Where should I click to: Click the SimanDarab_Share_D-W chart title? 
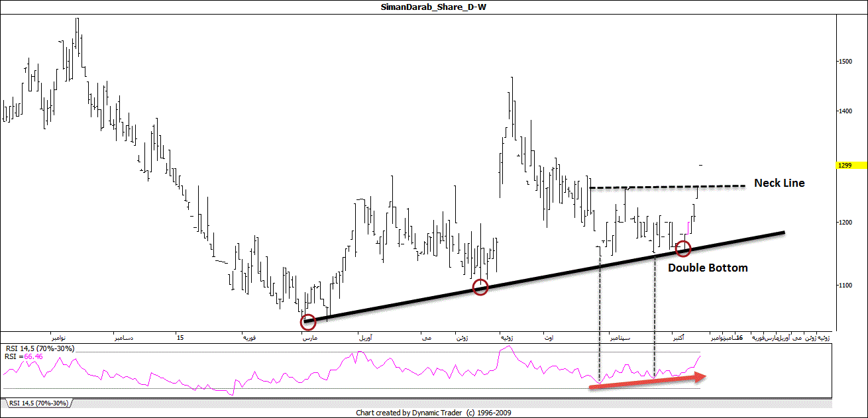click(433, 7)
